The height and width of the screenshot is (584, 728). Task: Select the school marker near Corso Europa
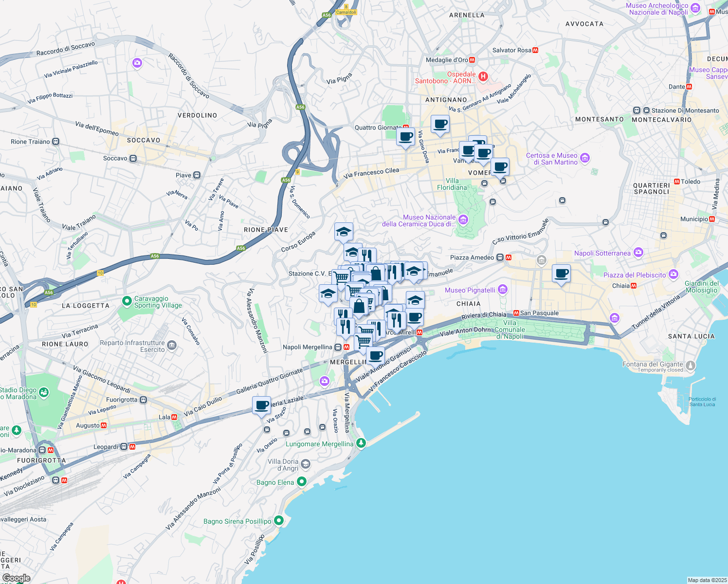pos(344,232)
